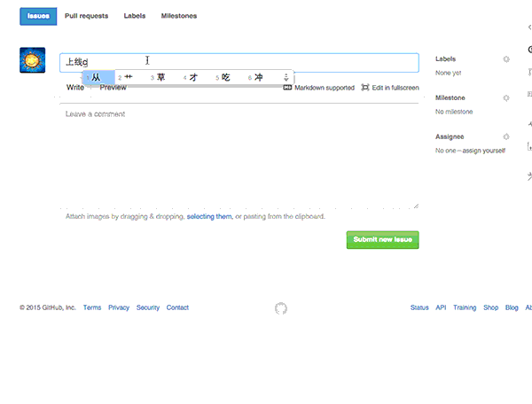This screenshot has width=532, height=404.
Task: Click the Labels gear icon
Action: coord(506,59)
